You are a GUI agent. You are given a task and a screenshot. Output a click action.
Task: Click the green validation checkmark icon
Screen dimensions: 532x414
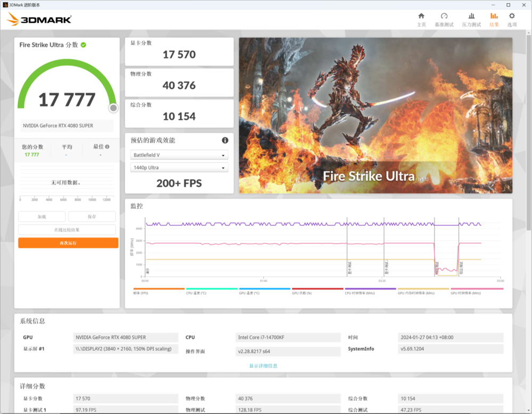(84, 45)
